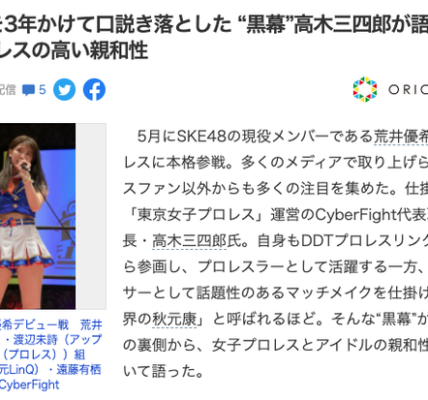Open the 秋元康 linked name
The image size is (428, 400).
[x=174, y=319]
